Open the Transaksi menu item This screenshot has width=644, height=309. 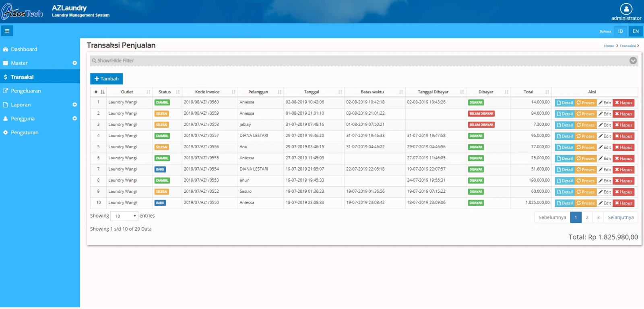pyautogui.click(x=22, y=77)
